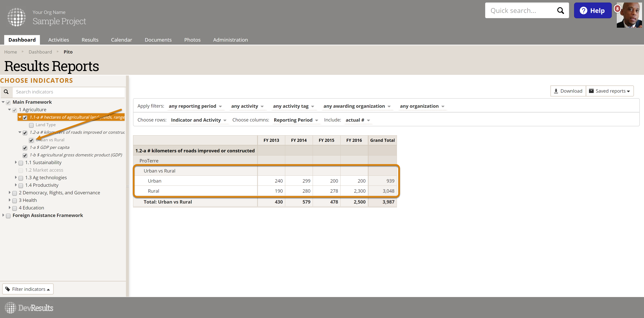Click the notification badge showing 8
644x318 pixels.
[x=617, y=9]
